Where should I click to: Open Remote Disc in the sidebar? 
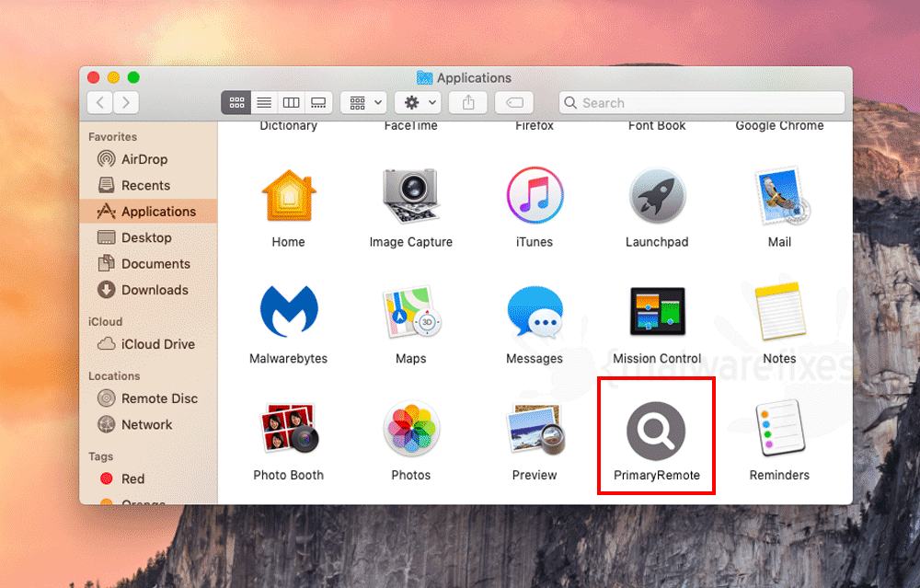click(148, 398)
